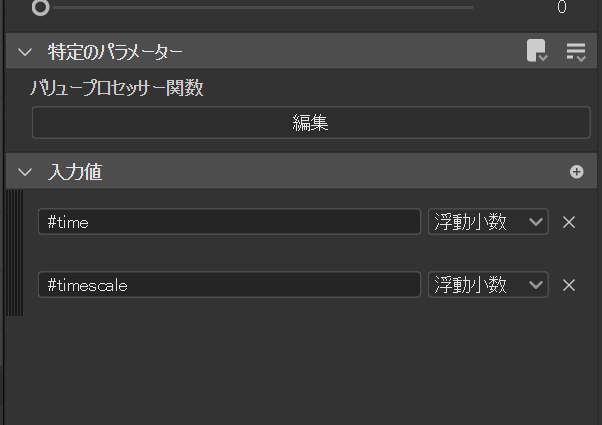
Task: Delete the #timescale input row
Action: 569,285
